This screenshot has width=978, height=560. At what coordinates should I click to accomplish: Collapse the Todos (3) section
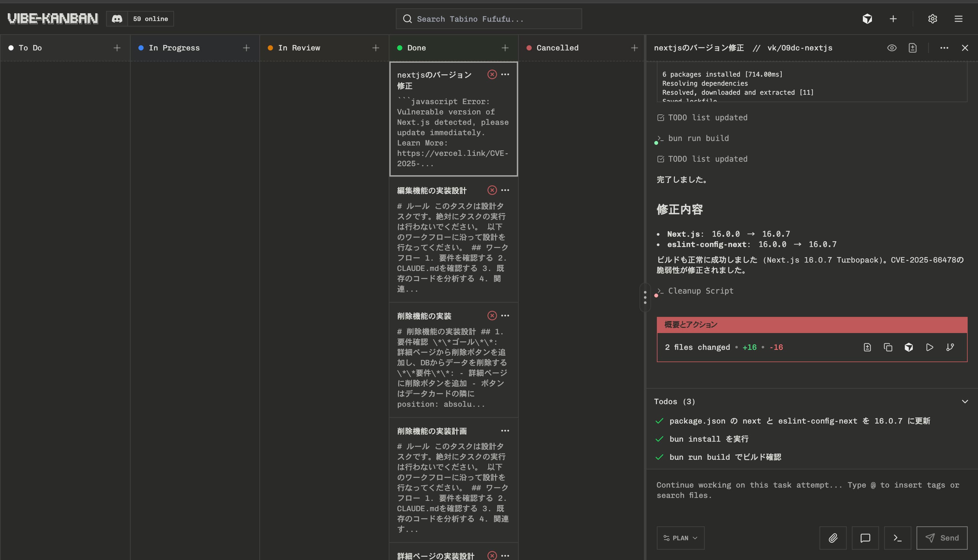pos(965,401)
